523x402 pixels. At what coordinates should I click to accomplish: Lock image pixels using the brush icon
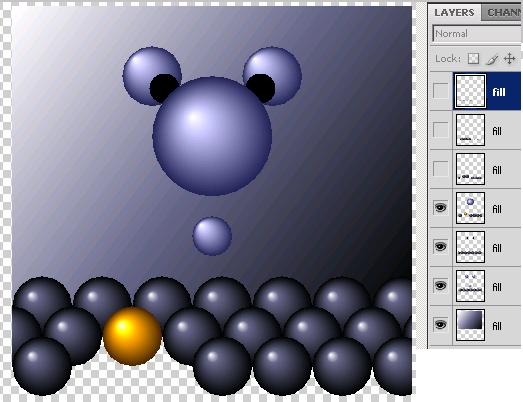pyautogui.click(x=492, y=59)
